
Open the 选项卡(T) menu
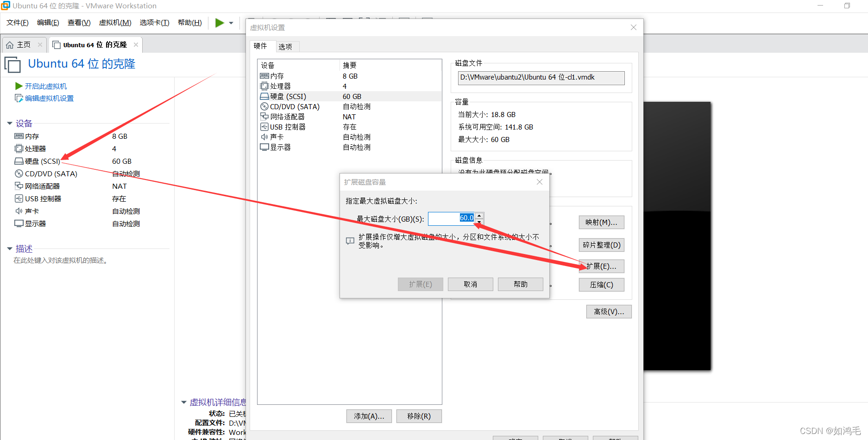pyautogui.click(x=155, y=23)
